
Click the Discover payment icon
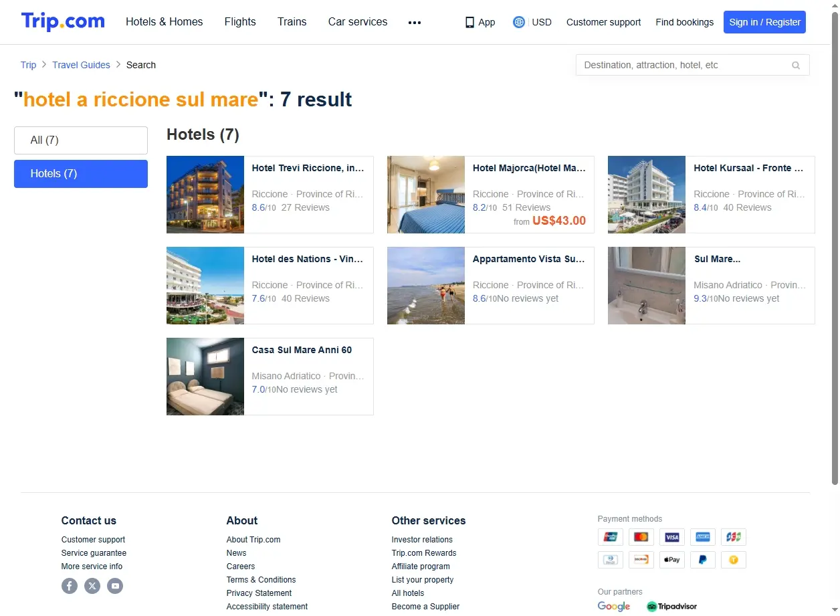coord(641,559)
